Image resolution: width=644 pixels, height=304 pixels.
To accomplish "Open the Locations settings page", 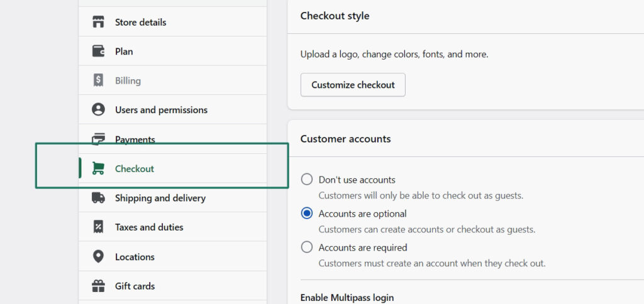I will click(172, 257).
